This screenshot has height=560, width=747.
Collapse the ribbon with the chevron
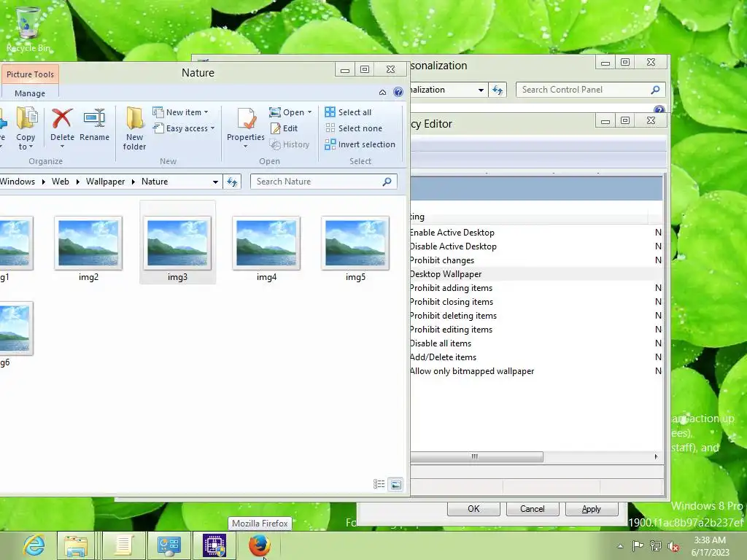pos(382,93)
